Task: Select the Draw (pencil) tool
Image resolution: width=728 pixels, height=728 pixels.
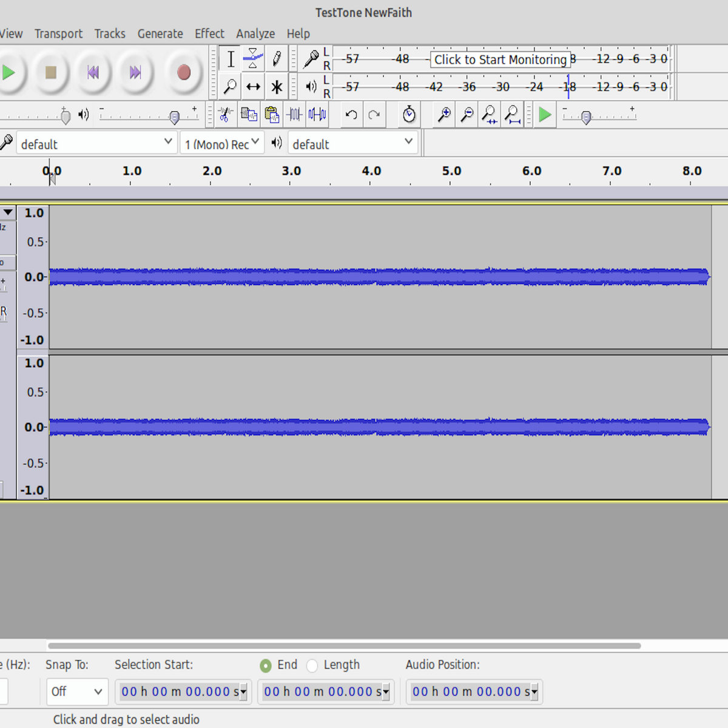Action: [277, 59]
